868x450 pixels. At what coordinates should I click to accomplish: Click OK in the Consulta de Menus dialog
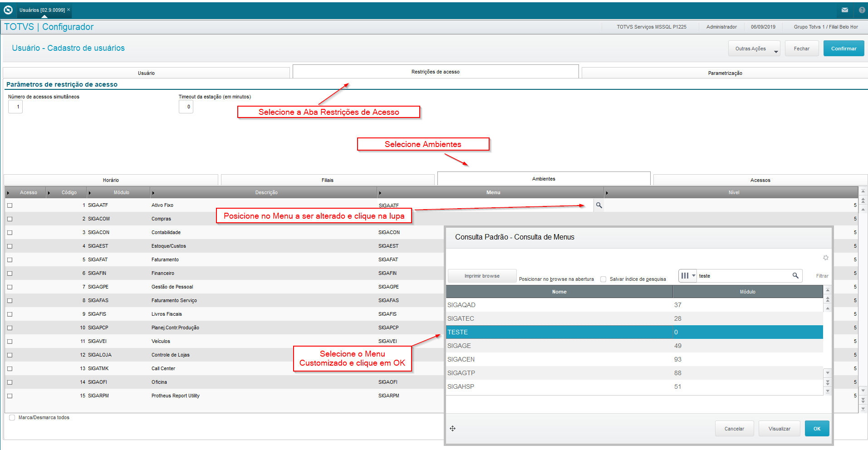click(817, 429)
